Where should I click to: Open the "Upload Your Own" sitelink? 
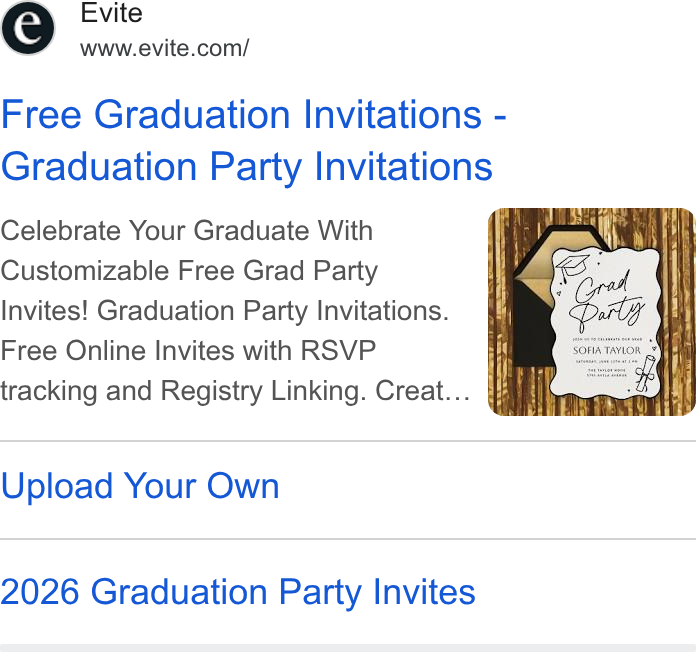140,486
